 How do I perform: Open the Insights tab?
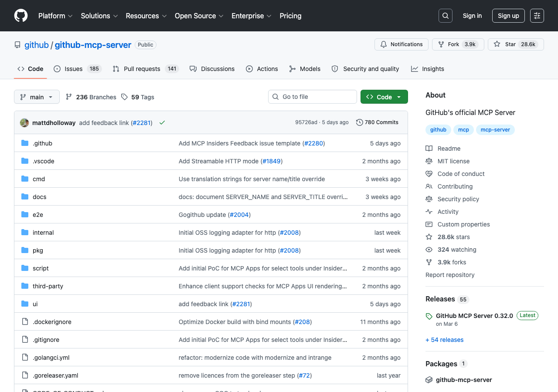[x=427, y=69]
